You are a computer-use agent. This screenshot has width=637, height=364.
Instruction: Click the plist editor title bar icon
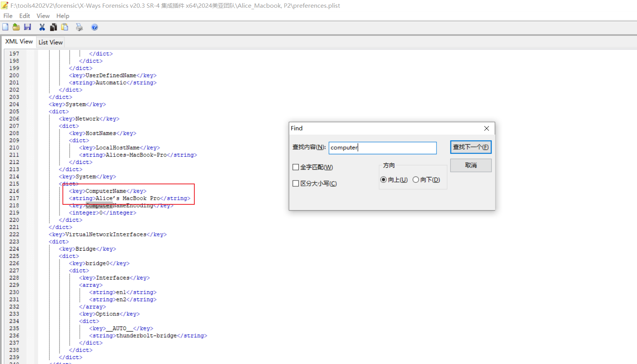[5, 5]
